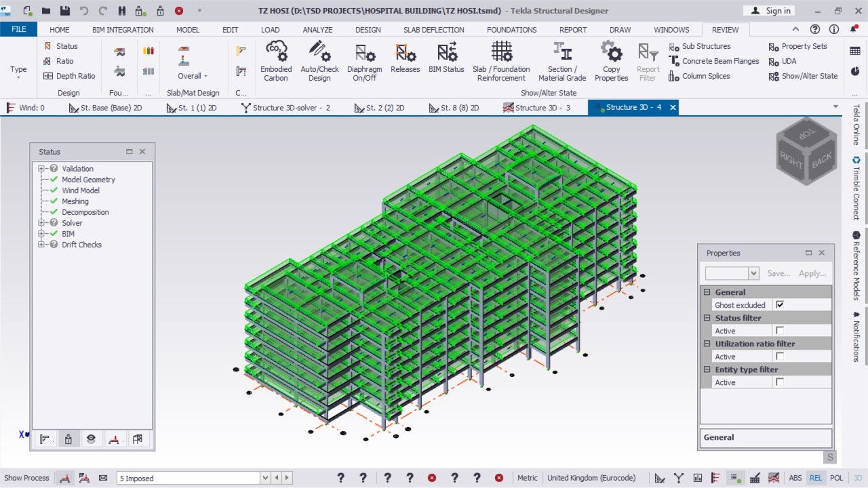The width and height of the screenshot is (868, 488).
Task: Click the envelope icon in status bar
Action: pos(103,478)
